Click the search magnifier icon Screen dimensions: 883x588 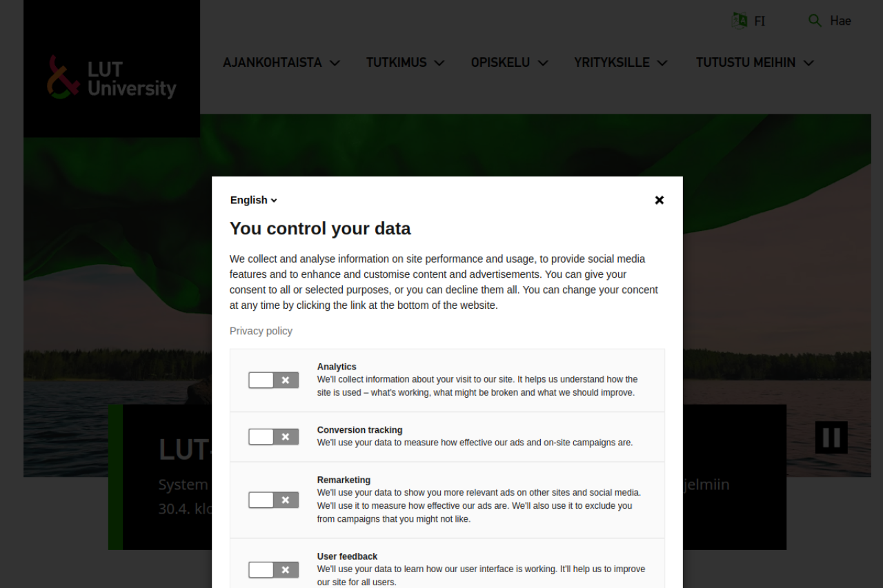point(815,21)
